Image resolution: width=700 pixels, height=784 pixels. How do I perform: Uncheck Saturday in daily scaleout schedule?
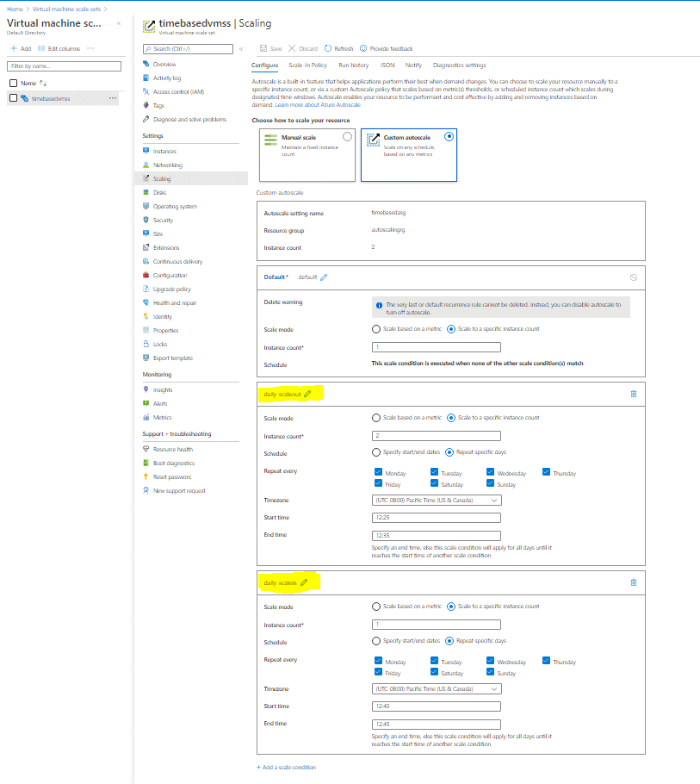click(434, 483)
